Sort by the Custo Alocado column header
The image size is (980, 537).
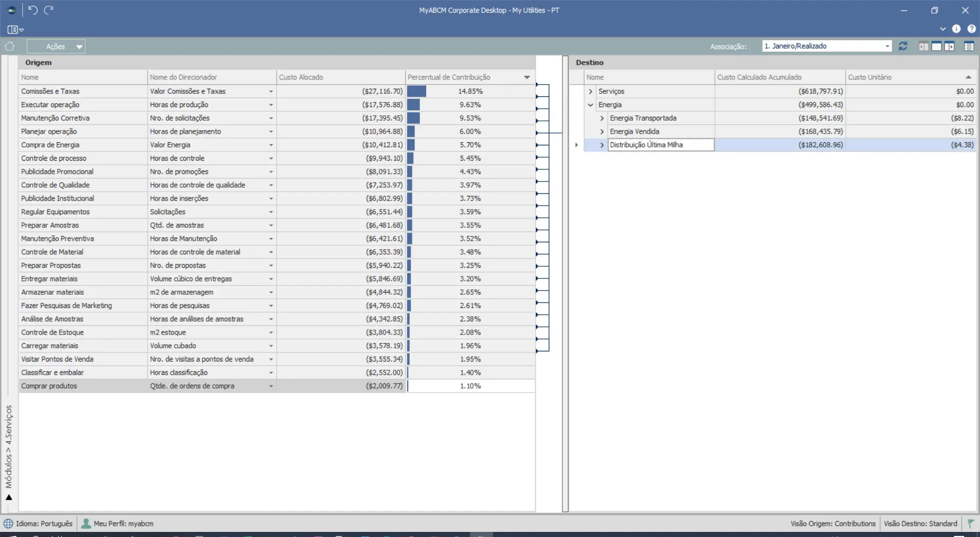[340, 78]
